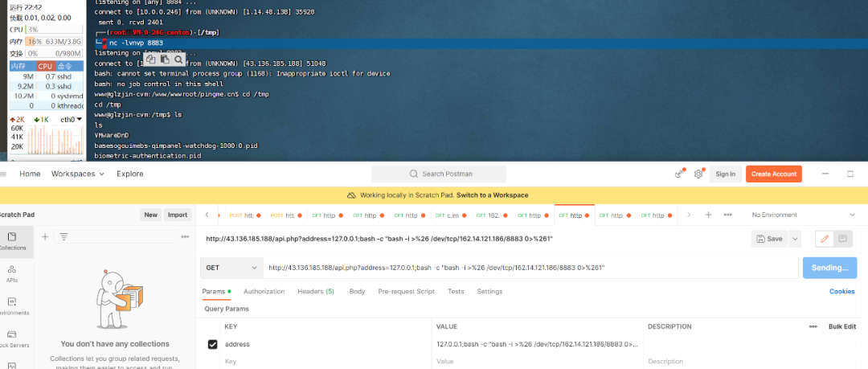Click the magnifier icon in Search Postman
The height and width of the screenshot is (369, 868).
click(414, 174)
